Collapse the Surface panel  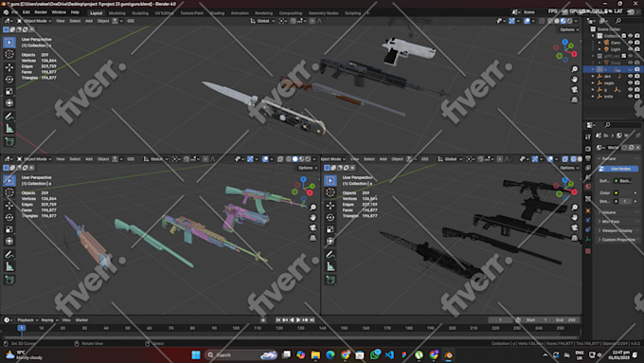pos(617,158)
